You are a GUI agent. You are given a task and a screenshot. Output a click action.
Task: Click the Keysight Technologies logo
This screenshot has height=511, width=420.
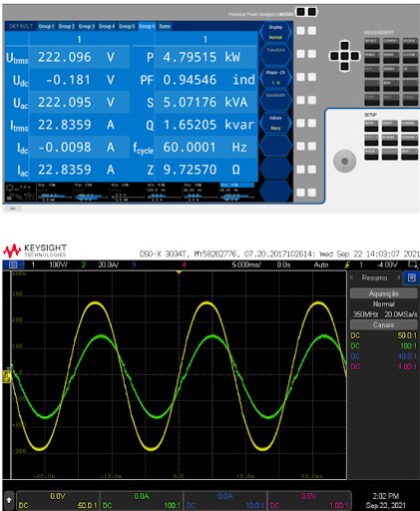point(35,251)
